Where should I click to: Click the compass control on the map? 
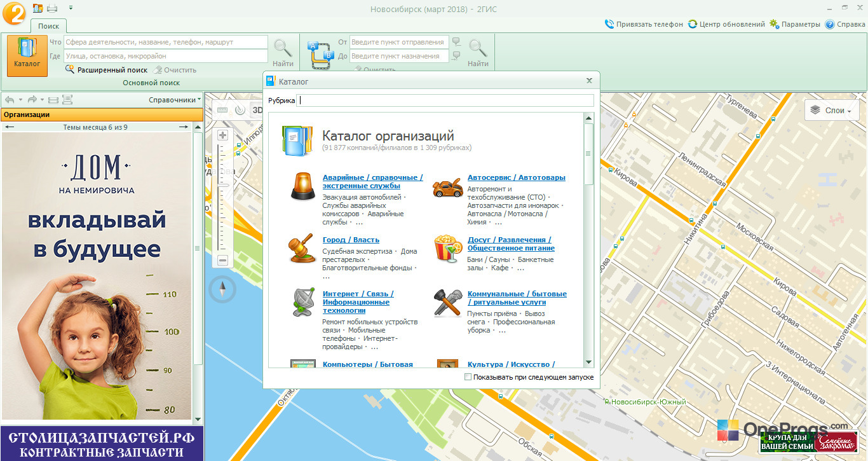(223, 289)
